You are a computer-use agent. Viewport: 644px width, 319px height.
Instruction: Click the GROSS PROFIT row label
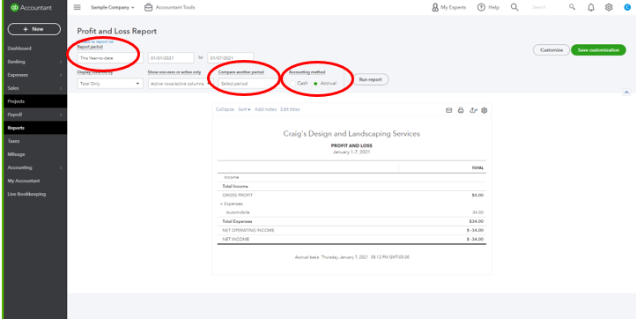[x=237, y=196]
